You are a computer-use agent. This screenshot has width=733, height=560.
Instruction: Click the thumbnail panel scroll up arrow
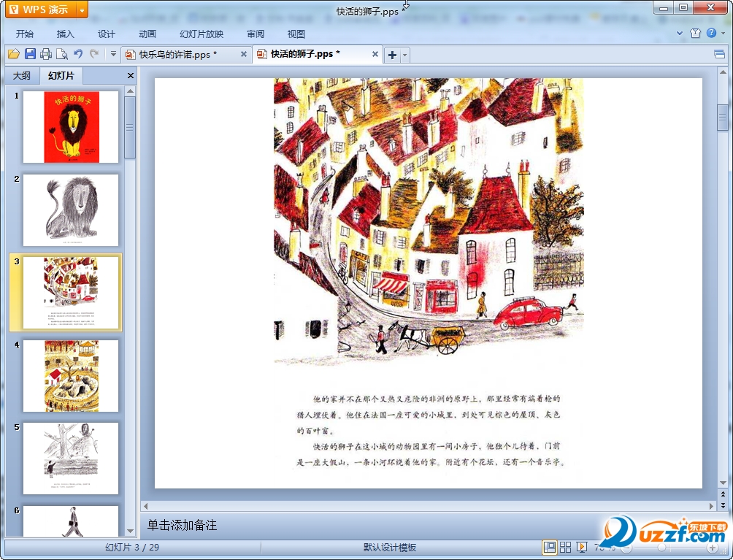pos(131,91)
